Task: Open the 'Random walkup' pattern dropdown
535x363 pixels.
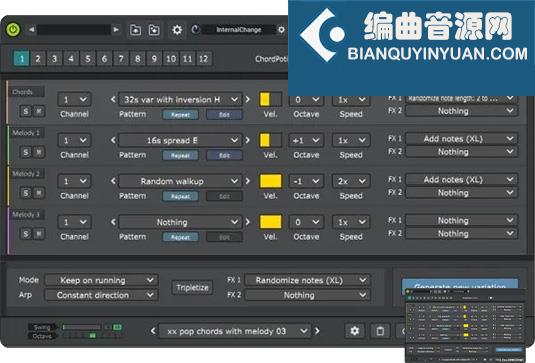Action: (x=180, y=181)
